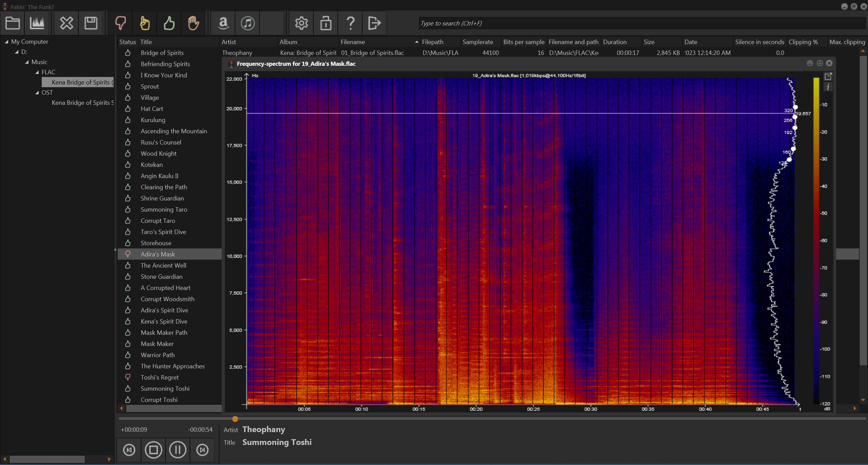
Task: Toggle status thumb for Toshi's Regret
Action: pos(128,377)
